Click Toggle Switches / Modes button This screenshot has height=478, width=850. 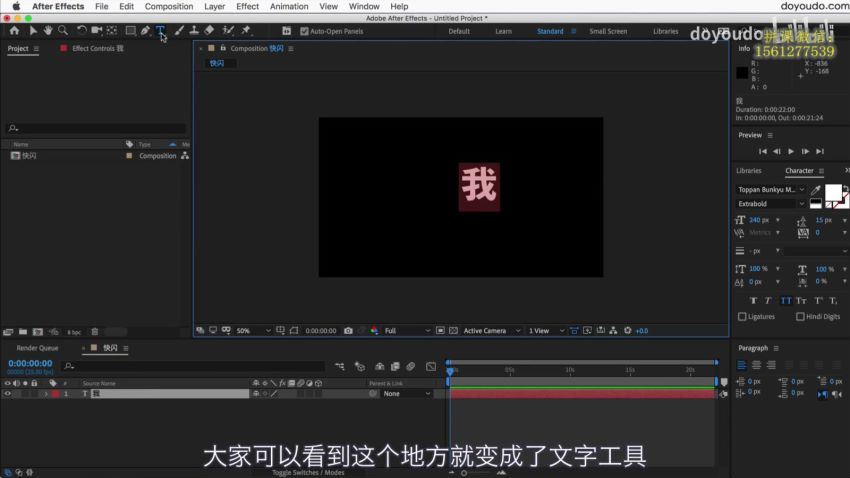point(308,473)
